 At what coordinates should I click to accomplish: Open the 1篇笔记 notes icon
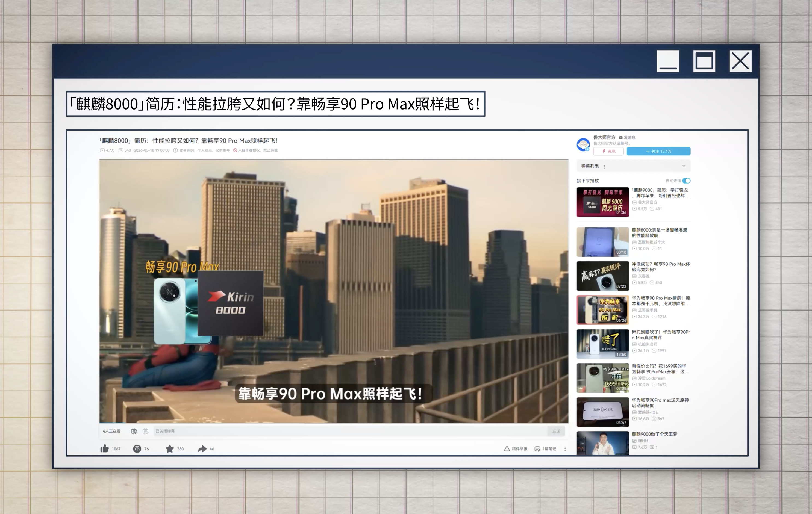pos(537,449)
